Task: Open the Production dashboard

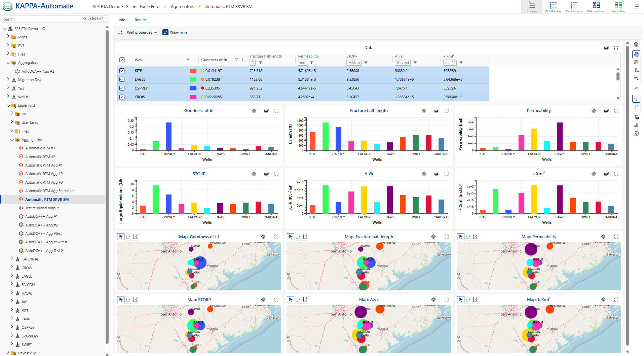Action: point(618,7)
